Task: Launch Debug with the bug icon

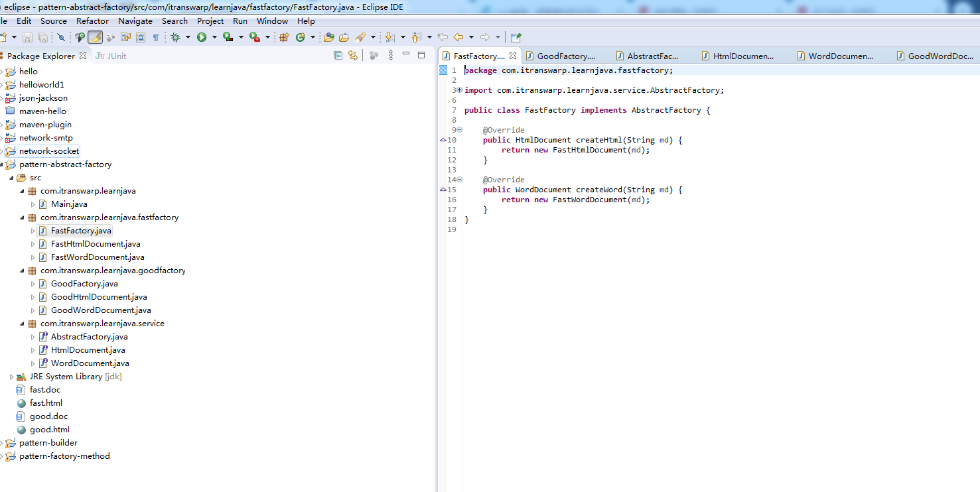Action: 176,37
